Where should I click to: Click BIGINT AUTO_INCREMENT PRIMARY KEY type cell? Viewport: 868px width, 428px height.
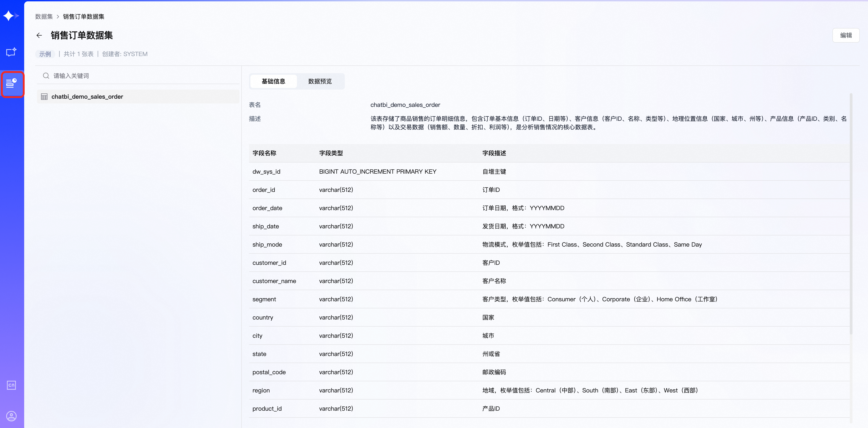coord(378,172)
